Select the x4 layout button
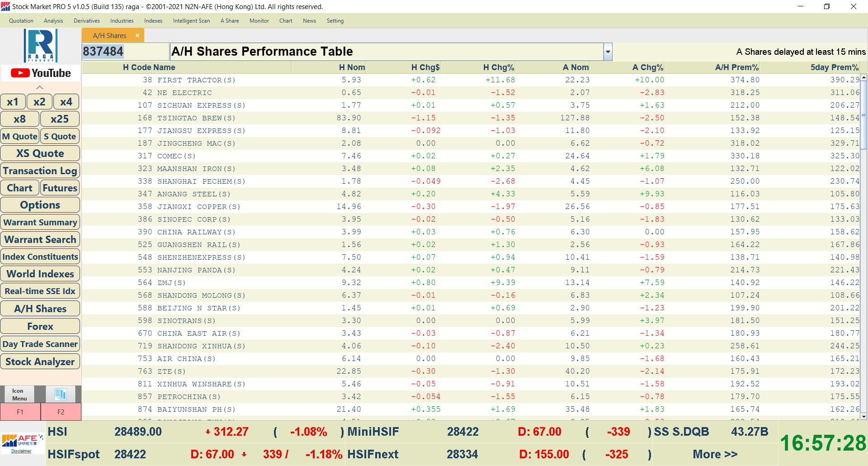Image resolution: width=868 pixels, height=466 pixels. pos(66,102)
